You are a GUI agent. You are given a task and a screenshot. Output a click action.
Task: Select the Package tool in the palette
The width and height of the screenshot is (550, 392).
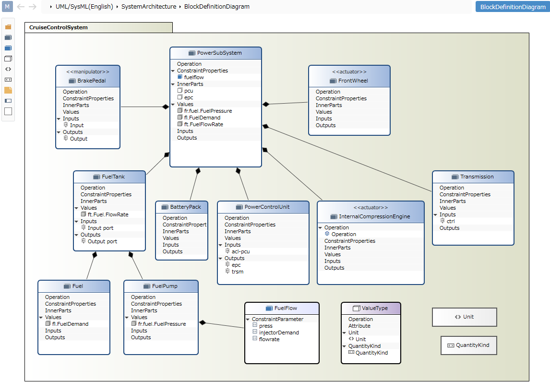8,27
